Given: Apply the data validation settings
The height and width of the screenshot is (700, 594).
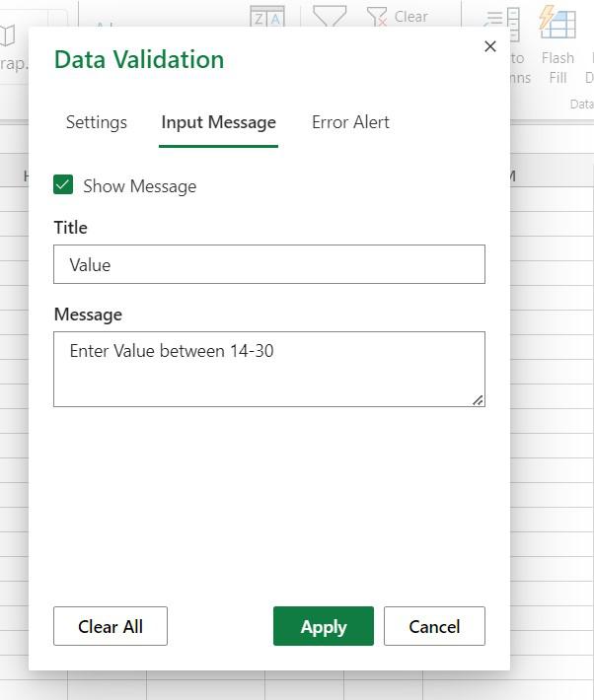Looking at the screenshot, I should click(324, 626).
